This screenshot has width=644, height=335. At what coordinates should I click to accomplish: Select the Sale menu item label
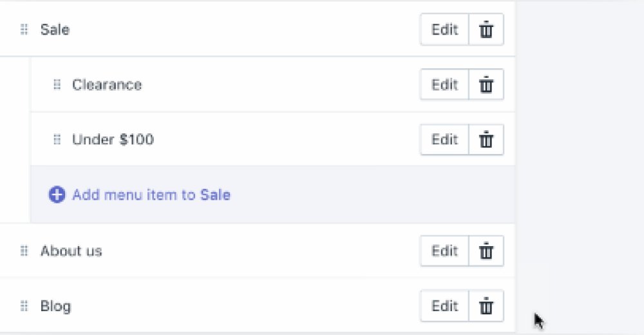tap(55, 30)
